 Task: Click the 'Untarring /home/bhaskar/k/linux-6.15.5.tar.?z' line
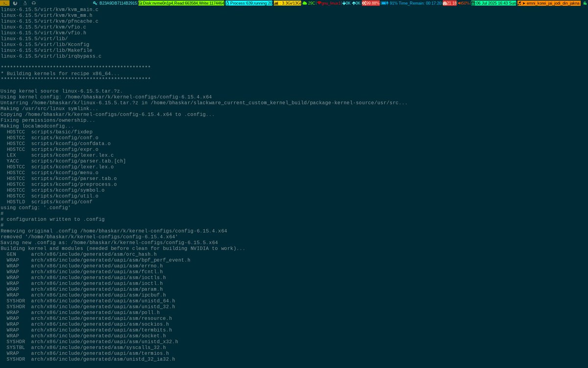click(204, 103)
